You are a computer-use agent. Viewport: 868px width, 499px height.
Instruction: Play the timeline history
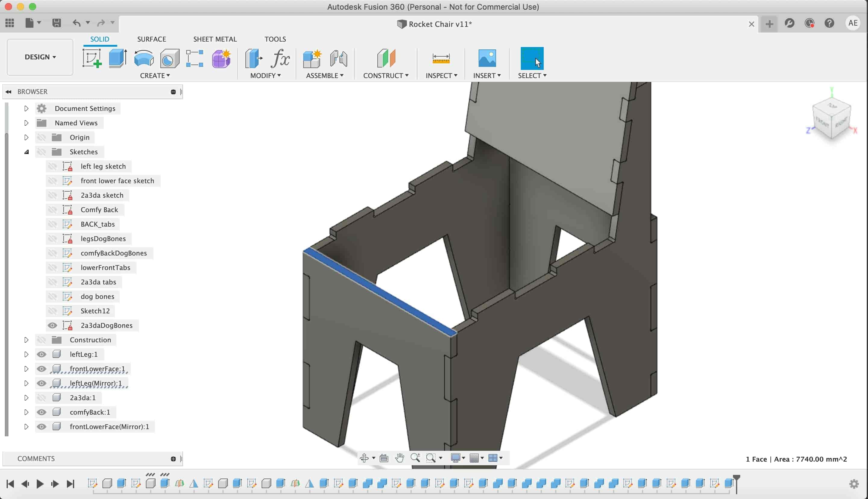(x=40, y=484)
